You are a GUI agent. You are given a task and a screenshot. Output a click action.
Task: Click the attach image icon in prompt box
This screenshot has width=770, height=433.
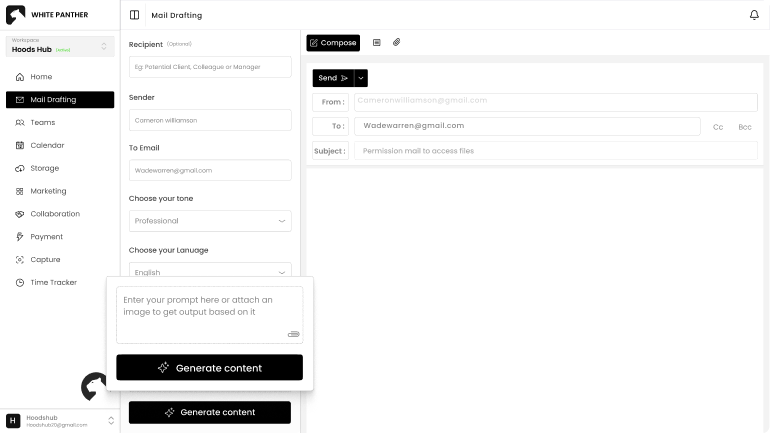[293, 334]
